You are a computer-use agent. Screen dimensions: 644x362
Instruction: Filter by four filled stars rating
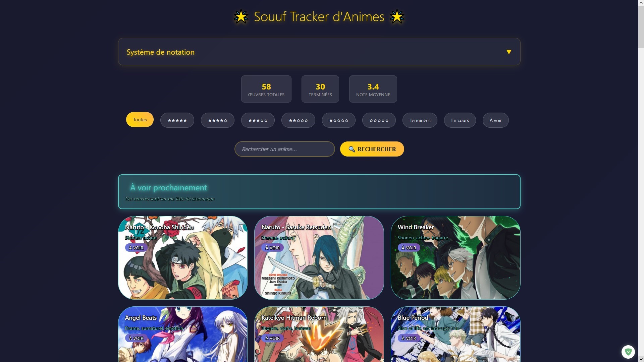(x=217, y=120)
